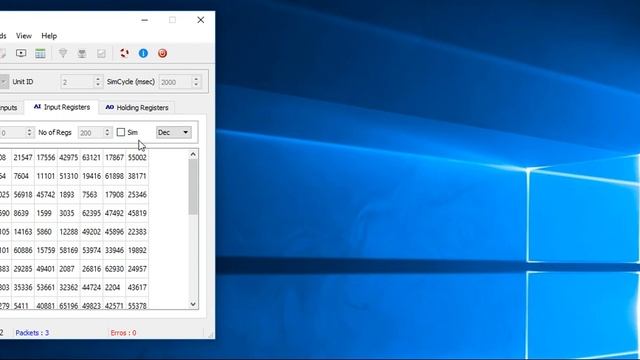640x360 pixels.
Task: Click the red power exit icon
Action: [162, 53]
